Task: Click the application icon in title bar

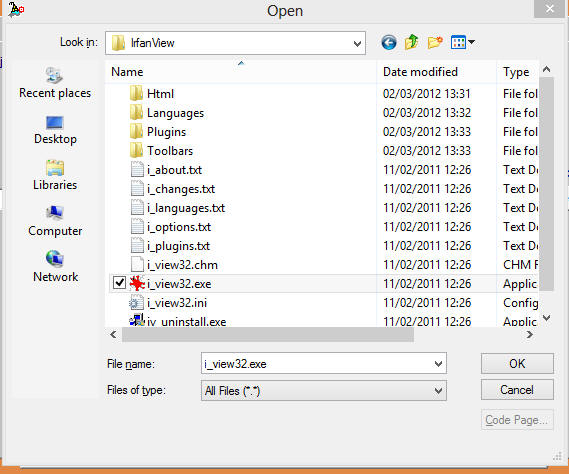Action: point(16,9)
